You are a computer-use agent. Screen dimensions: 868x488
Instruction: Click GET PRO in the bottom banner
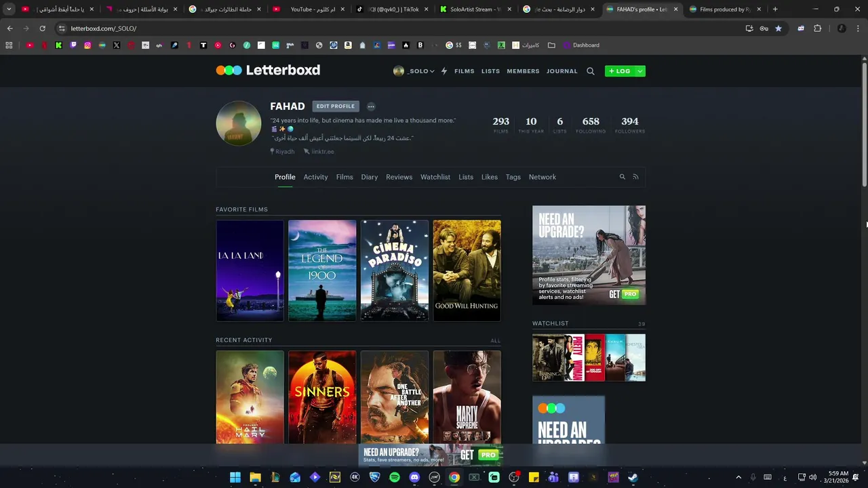(x=479, y=455)
